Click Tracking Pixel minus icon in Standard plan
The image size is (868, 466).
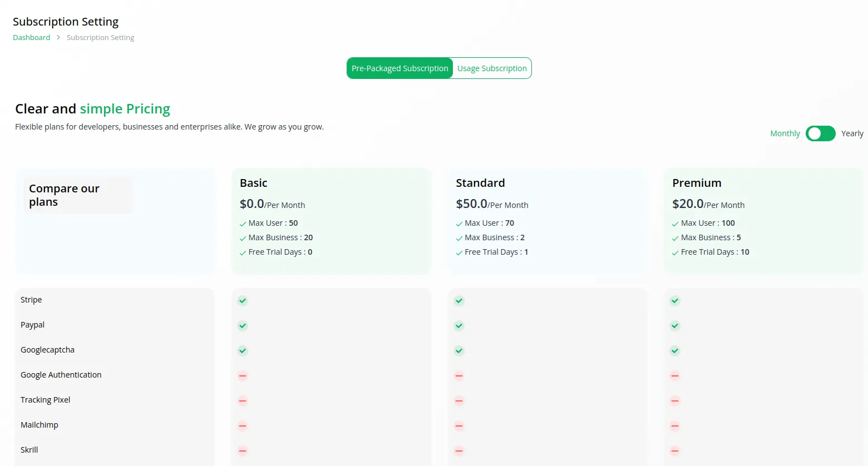(459, 401)
